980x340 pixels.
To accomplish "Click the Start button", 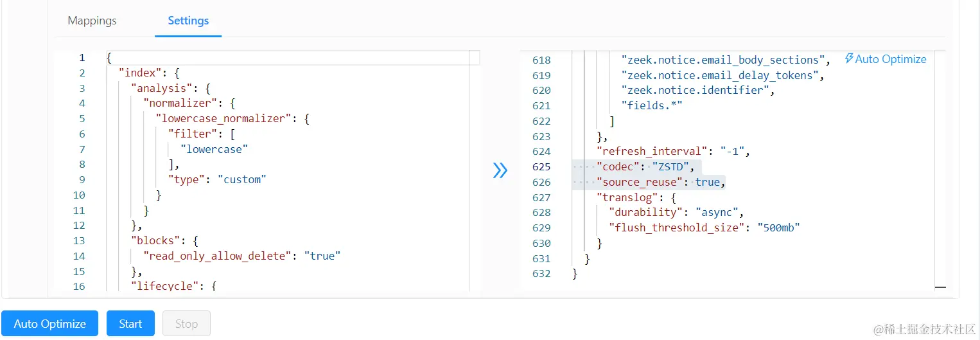I will coord(130,323).
